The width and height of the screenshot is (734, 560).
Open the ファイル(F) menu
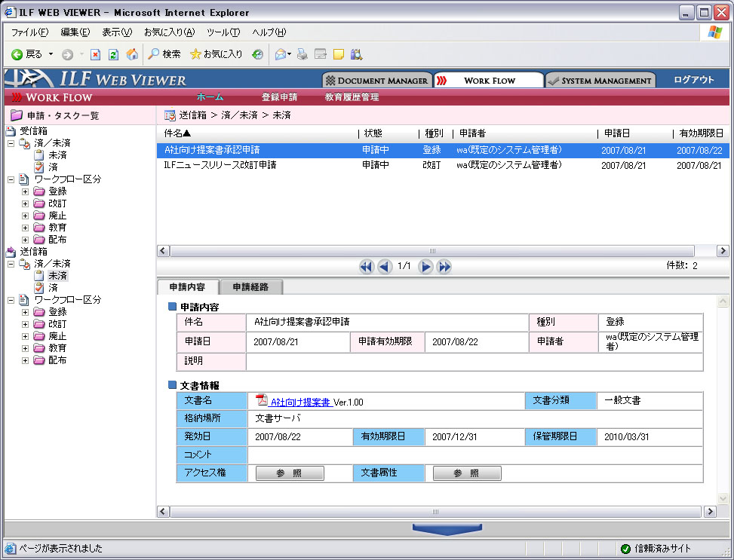29,32
